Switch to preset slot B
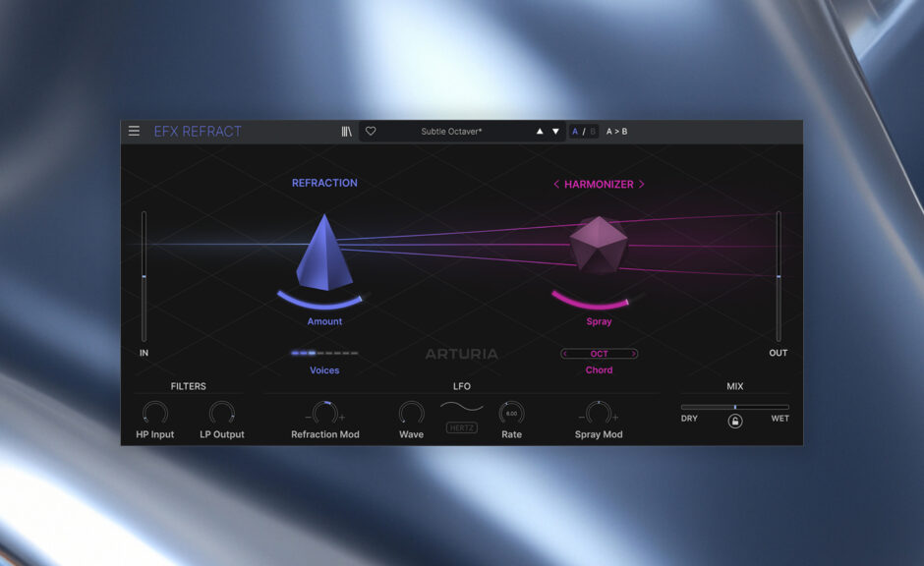The height and width of the screenshot is (566, 924). pos(593,131)
